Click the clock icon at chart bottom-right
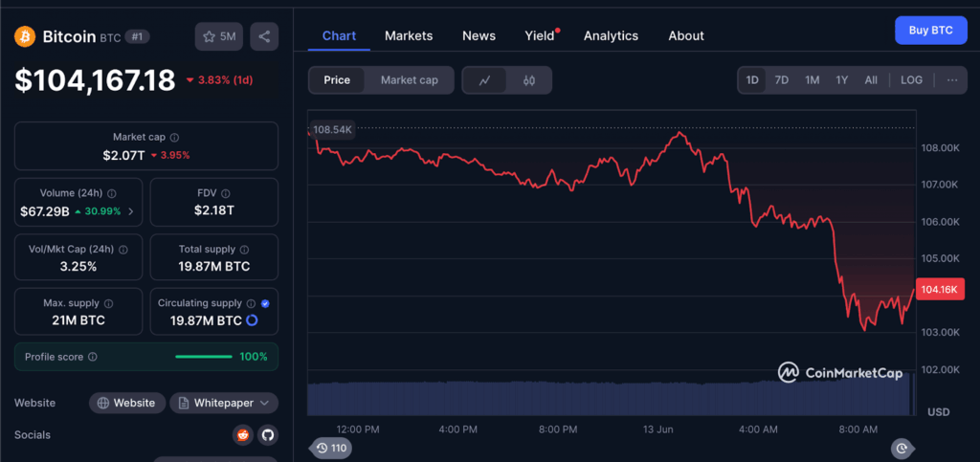The image size is (980, 462). tap(901, 447)
